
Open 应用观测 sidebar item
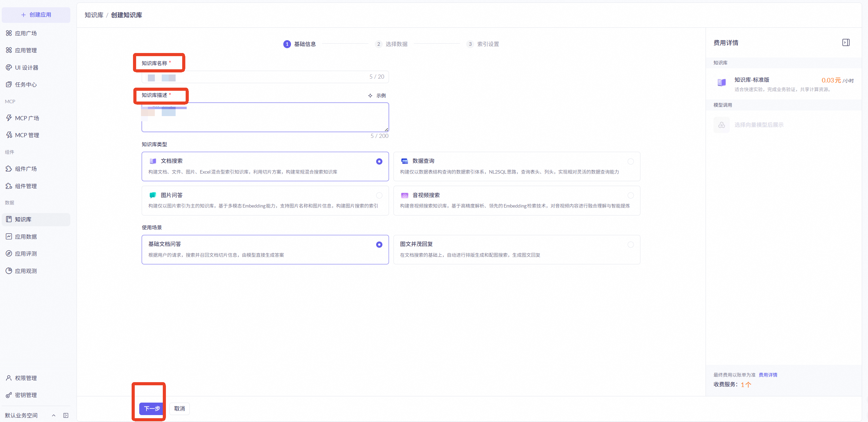click(x=26, y=271)
